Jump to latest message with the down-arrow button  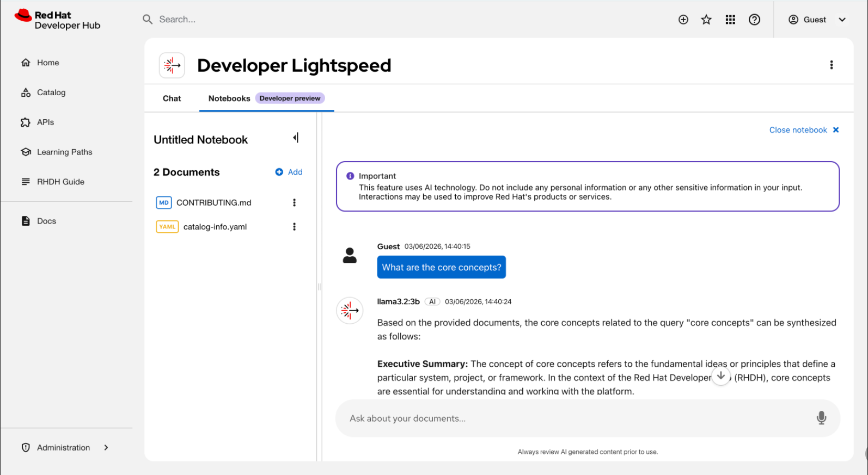pyautogui.click(x=720, y=376)
